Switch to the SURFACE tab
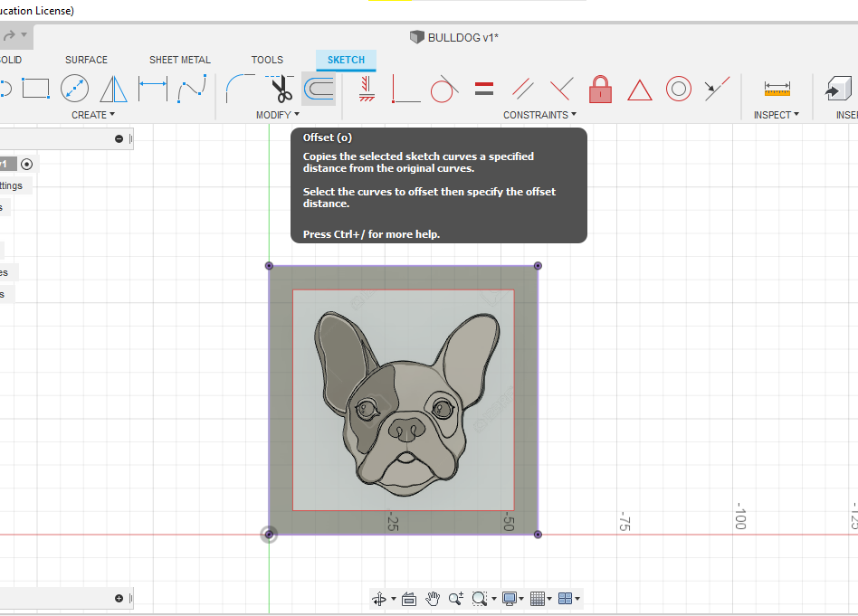The height and width of the screenshot is (616, 858). (x=86, y=60)
